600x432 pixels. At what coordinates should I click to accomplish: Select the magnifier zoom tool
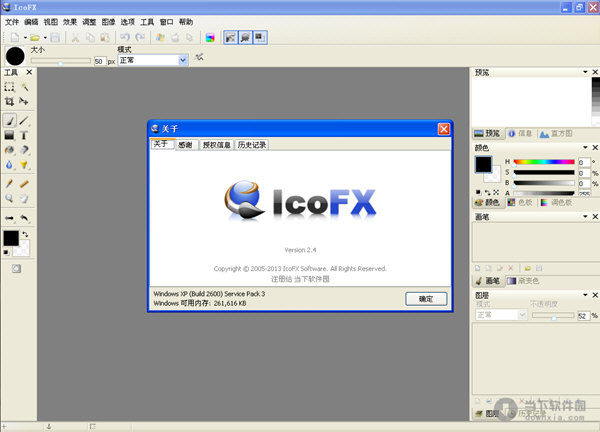(x=9, y=198)
